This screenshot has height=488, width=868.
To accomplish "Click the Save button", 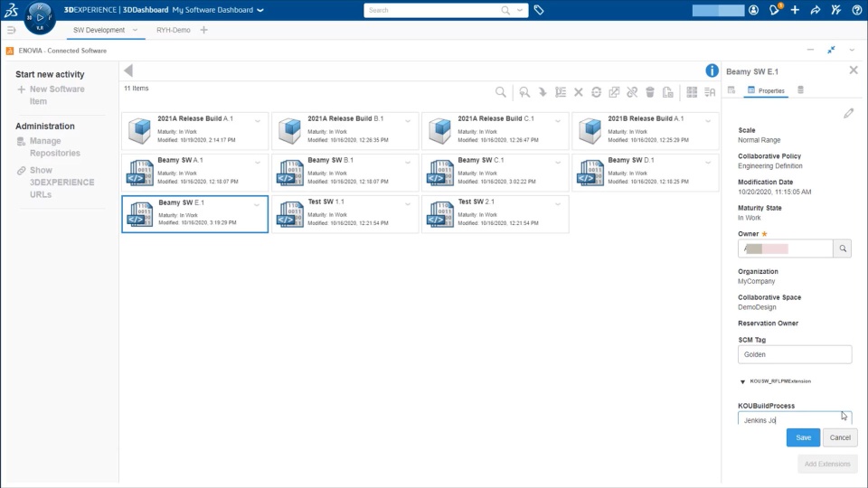I will click(x=803, y=437).
